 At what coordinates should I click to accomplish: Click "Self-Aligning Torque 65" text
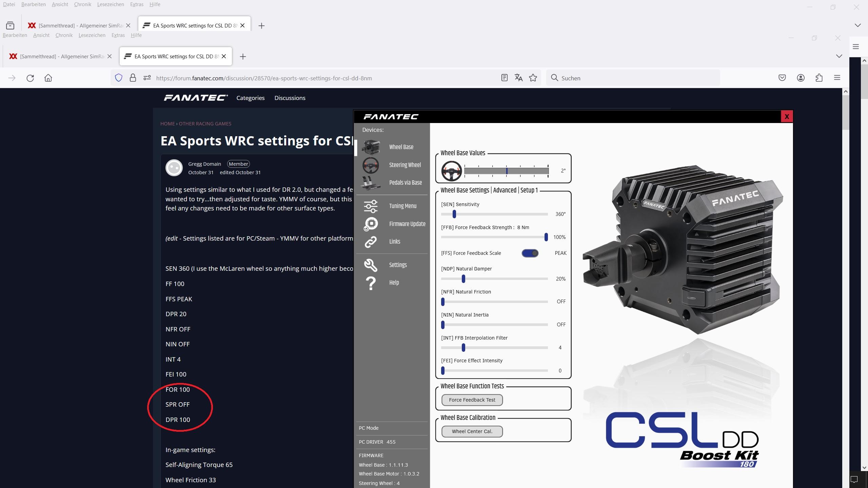coord(199,465)
